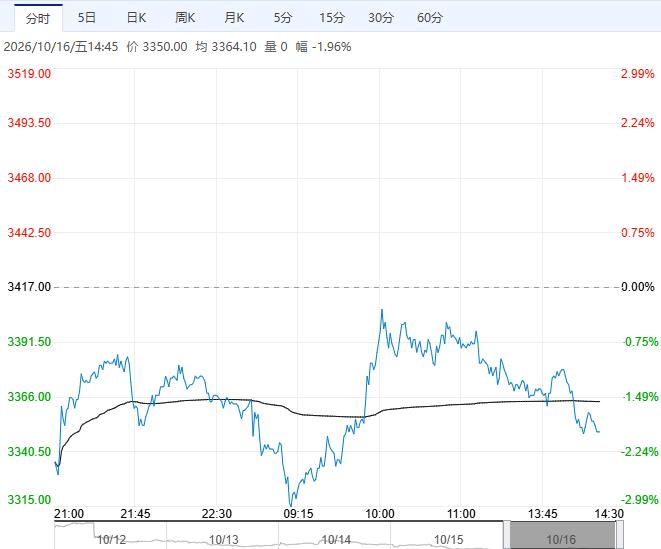
Task: Click the 3391.50 price axis label
Action: pos(29,342)
